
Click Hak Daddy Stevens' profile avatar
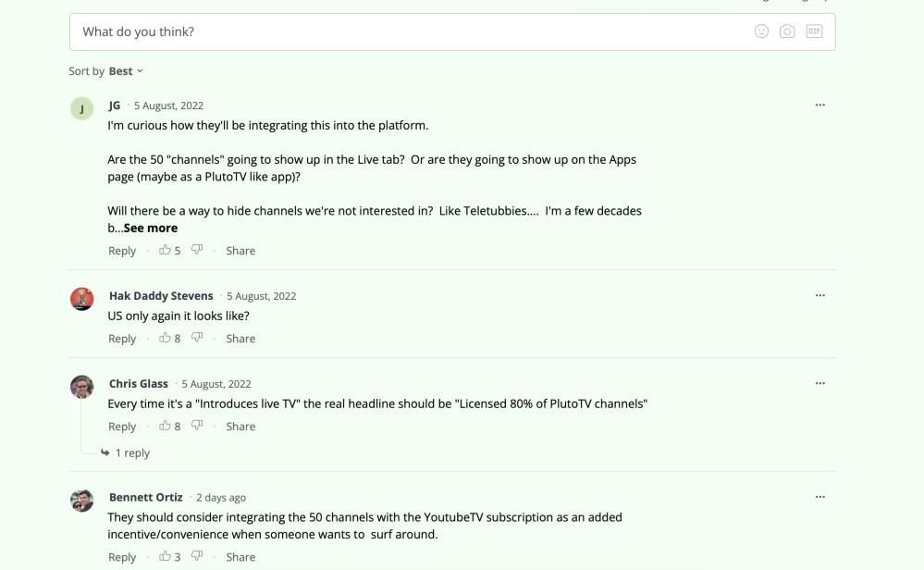tap(82, 298)
